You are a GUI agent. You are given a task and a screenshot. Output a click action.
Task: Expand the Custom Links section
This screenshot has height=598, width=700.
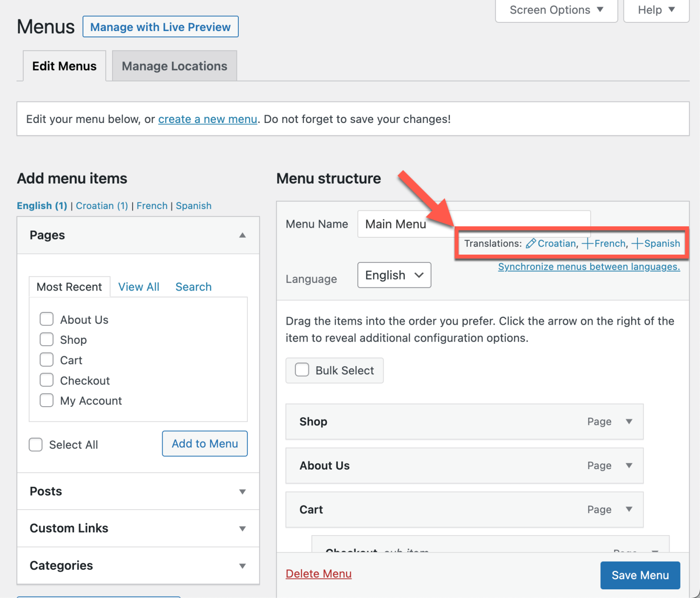(x=242, y=528)
